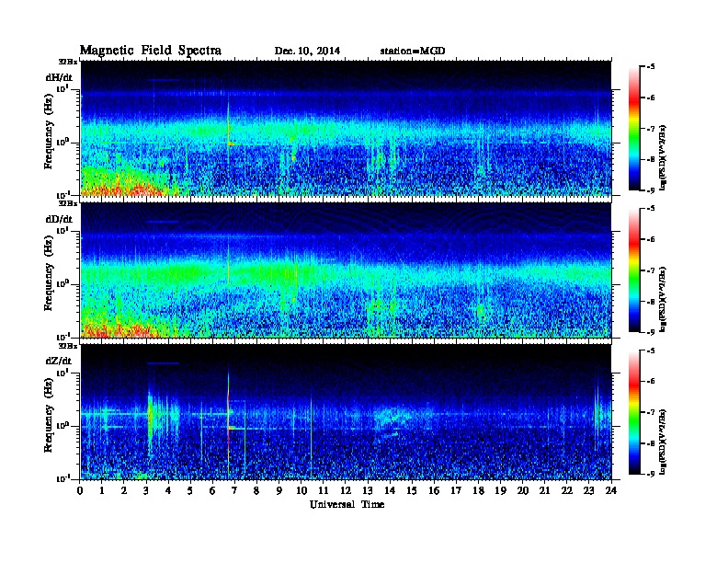The width and height of the screenshot is (728, 563).
Task: Click the dD/dt spectrogram plot
Action: 346,270
